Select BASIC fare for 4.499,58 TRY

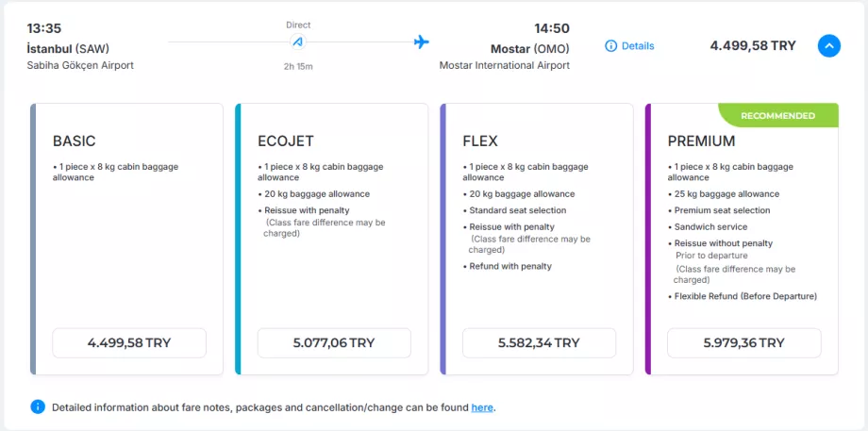pyautogui.click(x=129, y=342)
